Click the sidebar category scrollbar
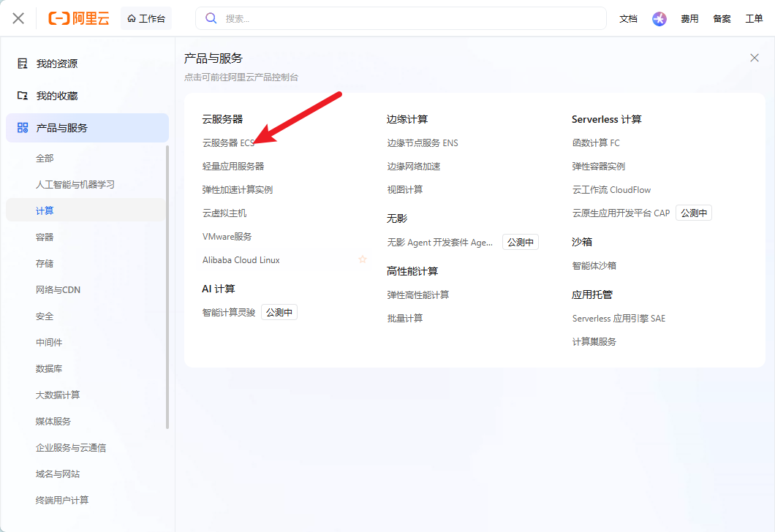The image size is (775, 532). pyautogui.click(x=167, y=287)
